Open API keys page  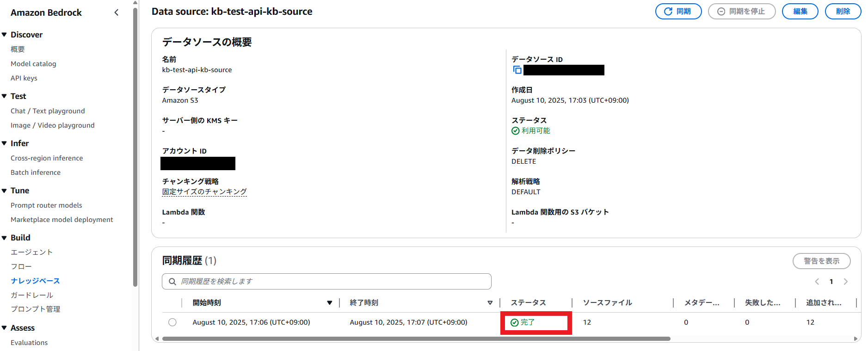pos(24,78)
